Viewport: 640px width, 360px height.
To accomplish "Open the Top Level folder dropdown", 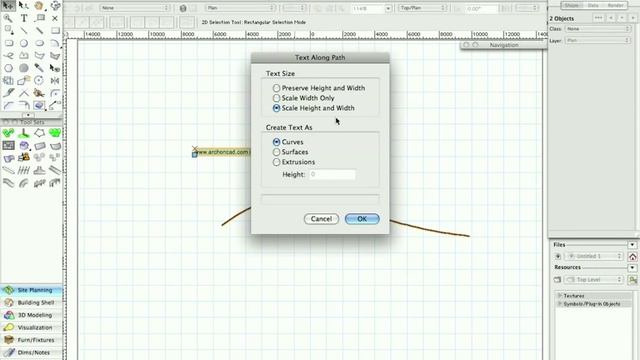I will [x=594, y=280].
